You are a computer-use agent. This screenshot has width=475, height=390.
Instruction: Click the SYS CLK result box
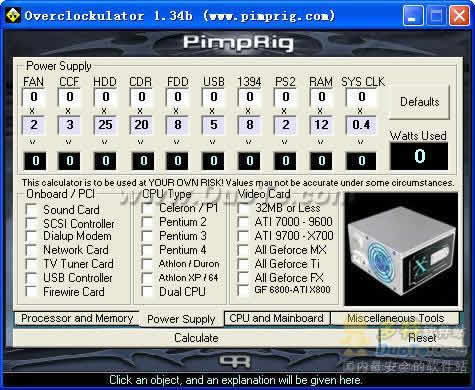point(361,161)
